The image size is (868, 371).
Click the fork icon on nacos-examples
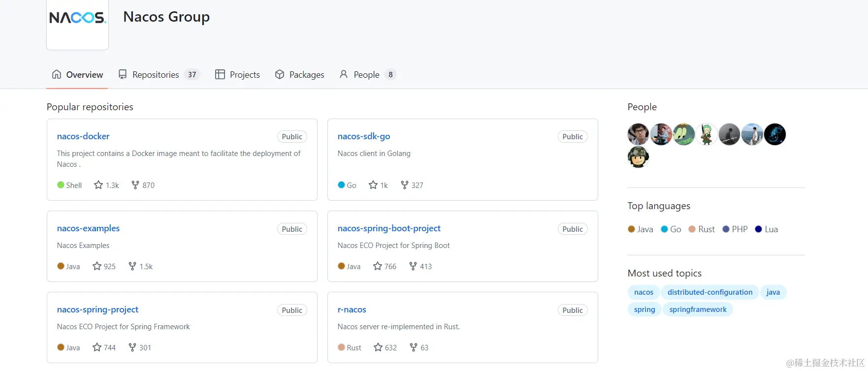pyautogui.click(x=132, y=266)
